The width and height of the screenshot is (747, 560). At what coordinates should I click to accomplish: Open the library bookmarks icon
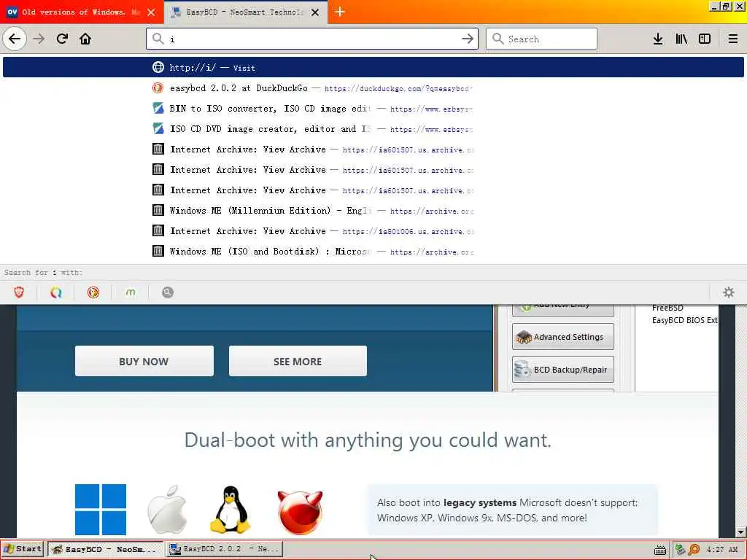click(681, 39)
